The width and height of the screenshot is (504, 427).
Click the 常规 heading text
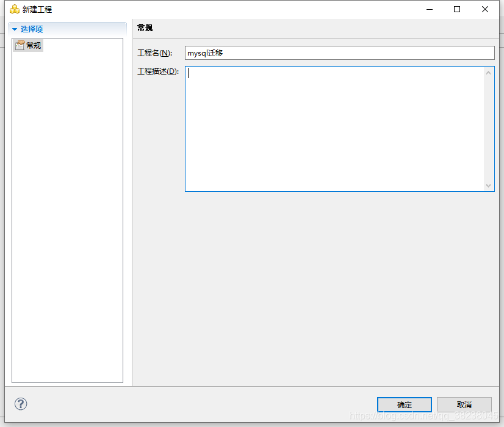[145, 28]
